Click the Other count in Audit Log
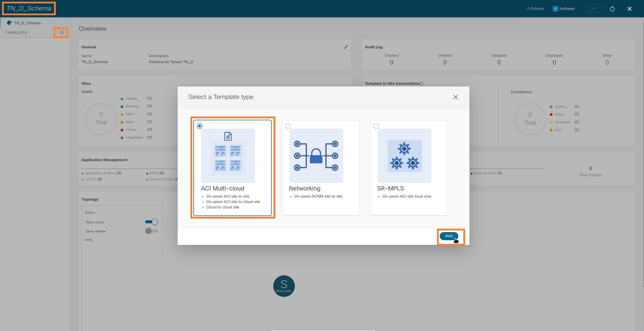This screenshot has width=644, height=331. 607,62
